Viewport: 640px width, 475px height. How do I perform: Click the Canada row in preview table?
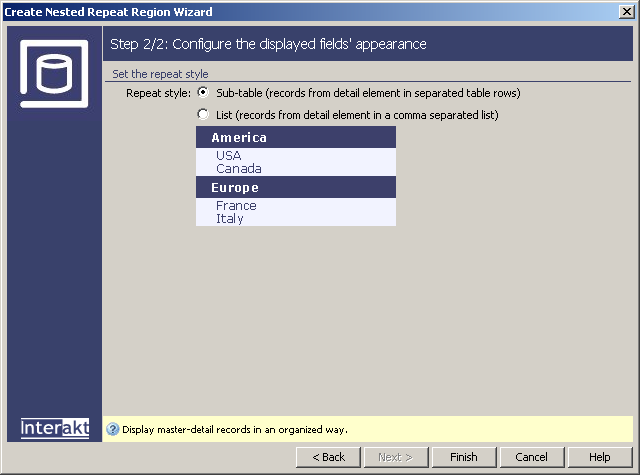click(x=238, y=169)
